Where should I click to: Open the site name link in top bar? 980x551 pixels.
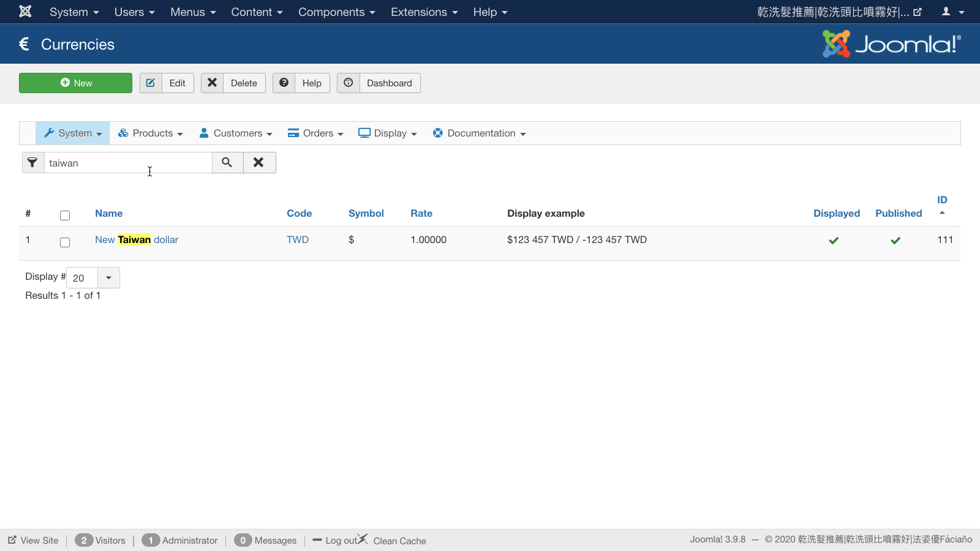(x=839, y=12)
